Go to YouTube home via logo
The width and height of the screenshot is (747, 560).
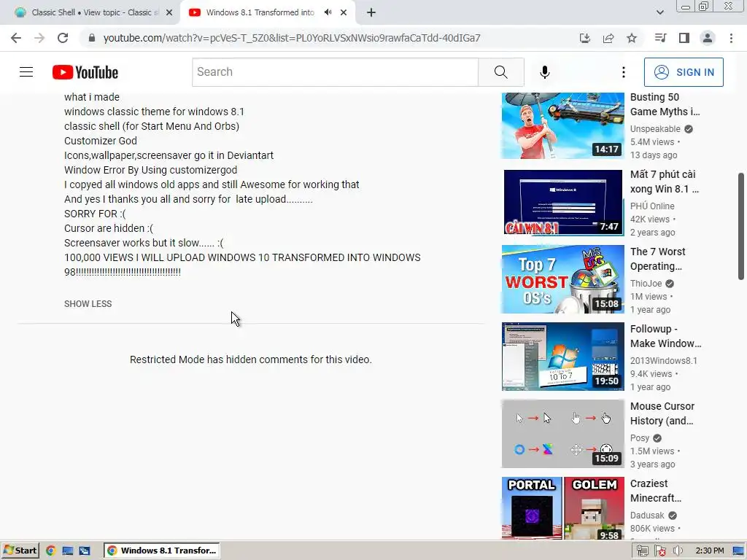coord(85,72)
